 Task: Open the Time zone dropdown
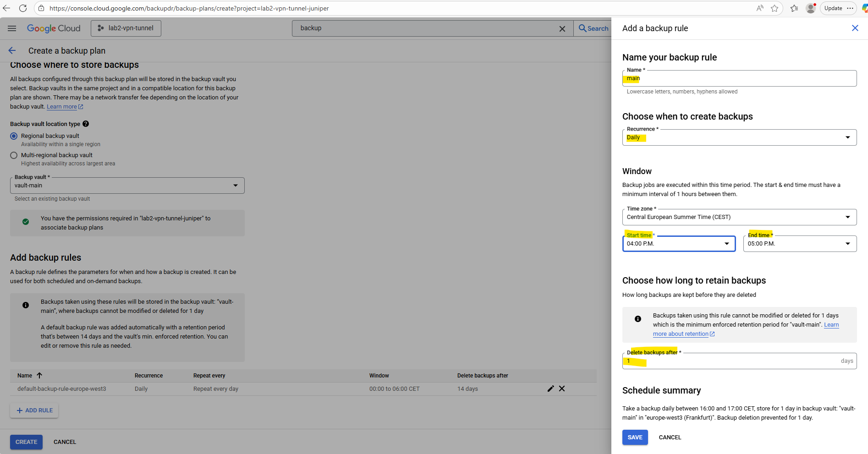[739, 217]
